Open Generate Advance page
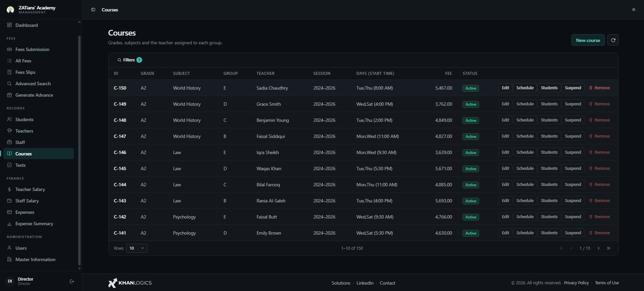The height and width of the screenshot is (291, 644). (39, 95)
